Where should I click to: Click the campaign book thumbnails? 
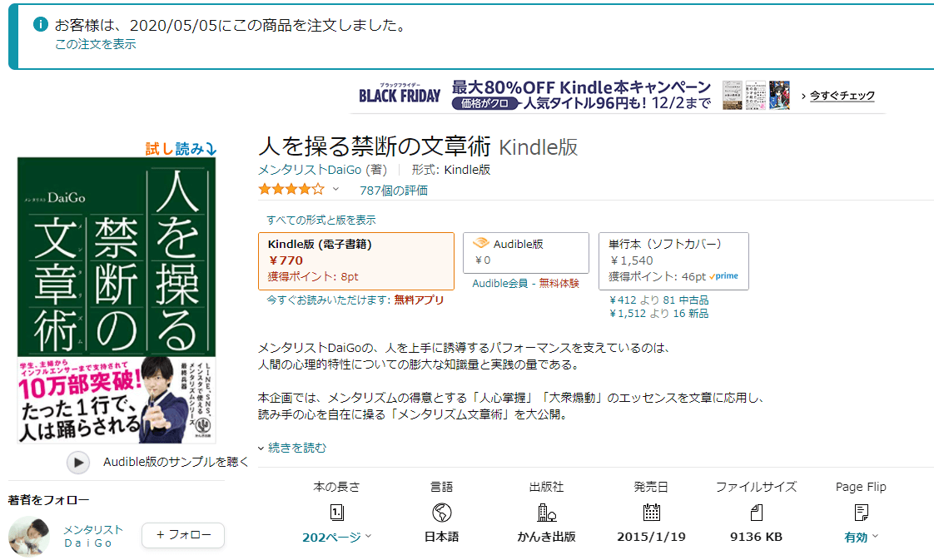tap(756, 95)
